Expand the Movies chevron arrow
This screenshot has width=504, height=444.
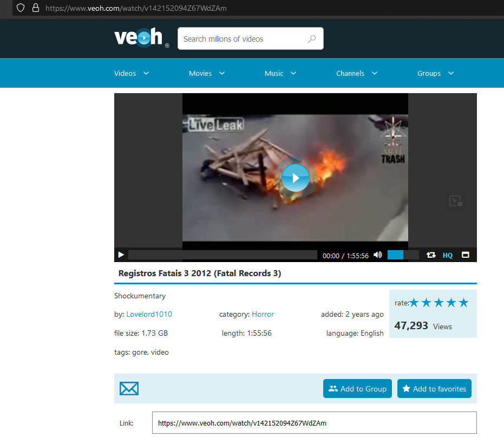tap(222, 73)
